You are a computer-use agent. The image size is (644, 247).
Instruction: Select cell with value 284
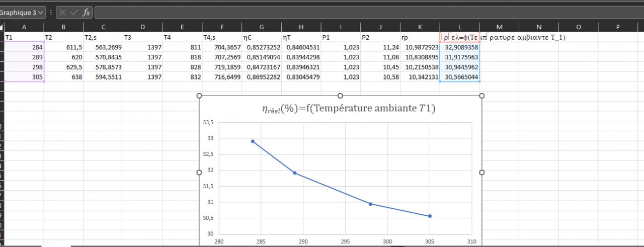point(24,47)
